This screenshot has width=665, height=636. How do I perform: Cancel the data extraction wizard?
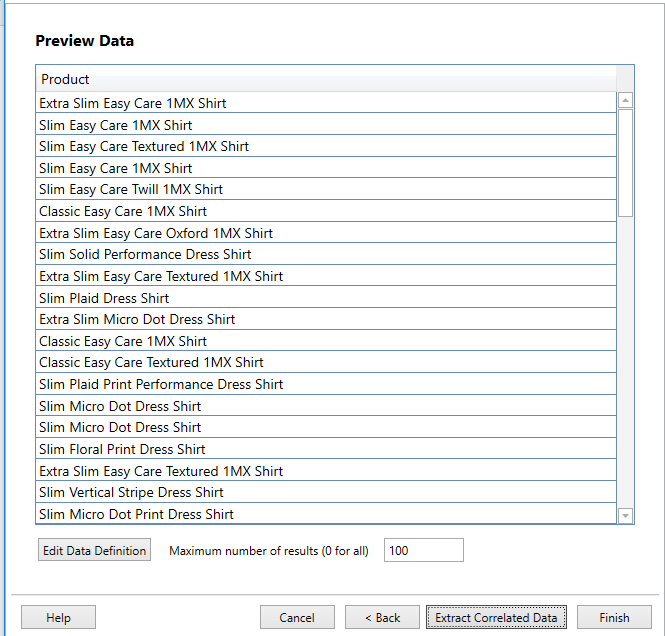(297, 618)
